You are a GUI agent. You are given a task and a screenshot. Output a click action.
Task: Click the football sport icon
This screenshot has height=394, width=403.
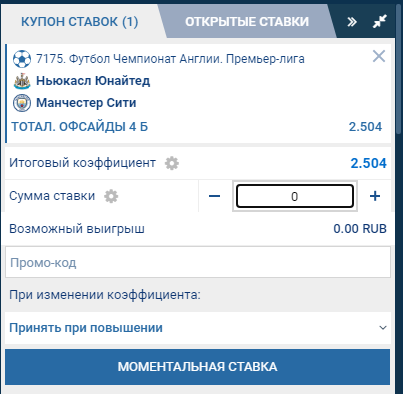coord(22,59)
